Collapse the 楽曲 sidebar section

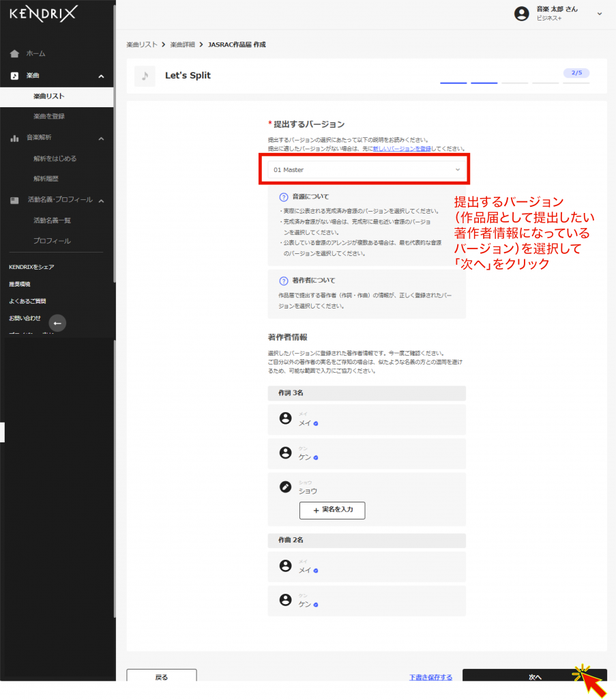[101, 76]
